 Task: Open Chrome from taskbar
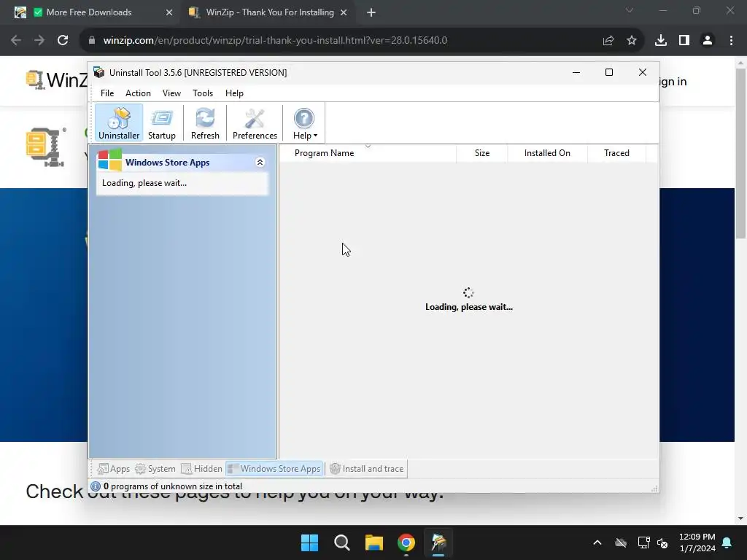(406, 542)
